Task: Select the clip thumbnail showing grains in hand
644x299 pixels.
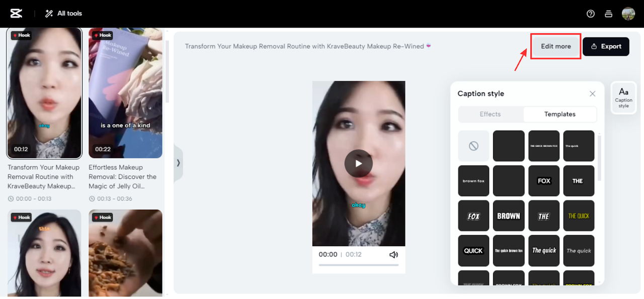Action: [125, 253]
